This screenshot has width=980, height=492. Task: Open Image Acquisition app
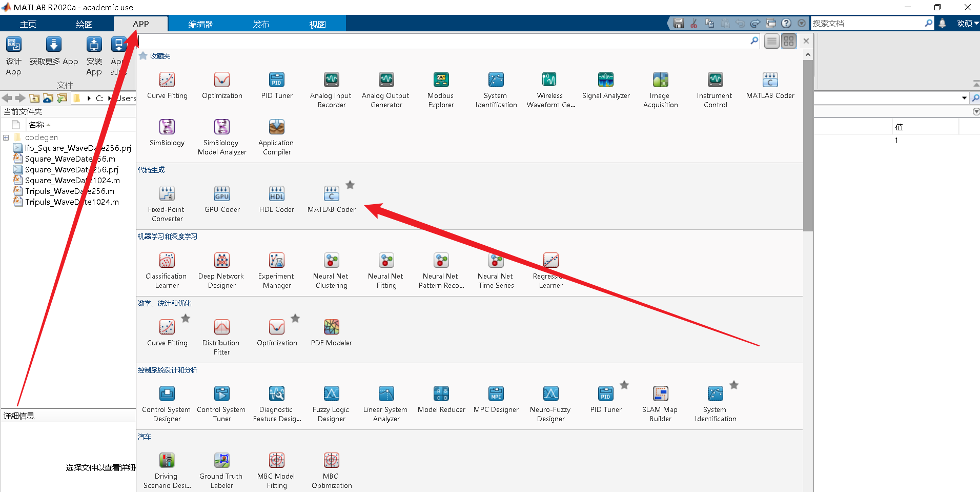click(x=660, y=90)
